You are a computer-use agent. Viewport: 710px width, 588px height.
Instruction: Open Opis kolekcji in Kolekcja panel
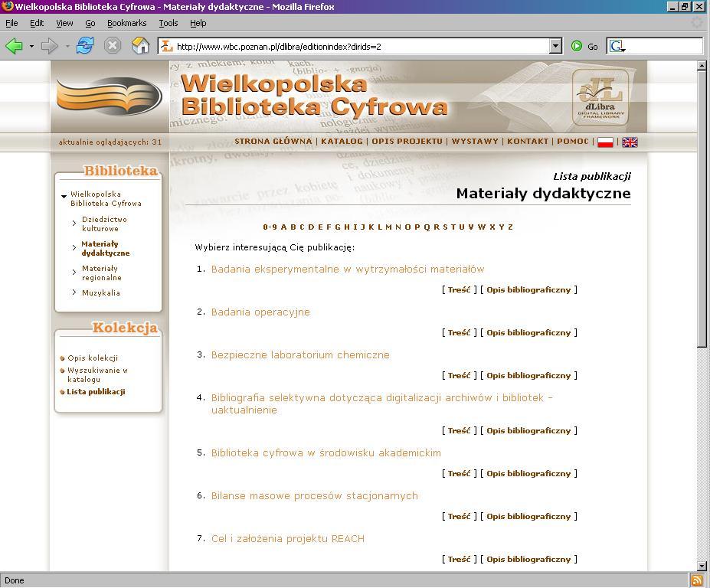point(93,358)
